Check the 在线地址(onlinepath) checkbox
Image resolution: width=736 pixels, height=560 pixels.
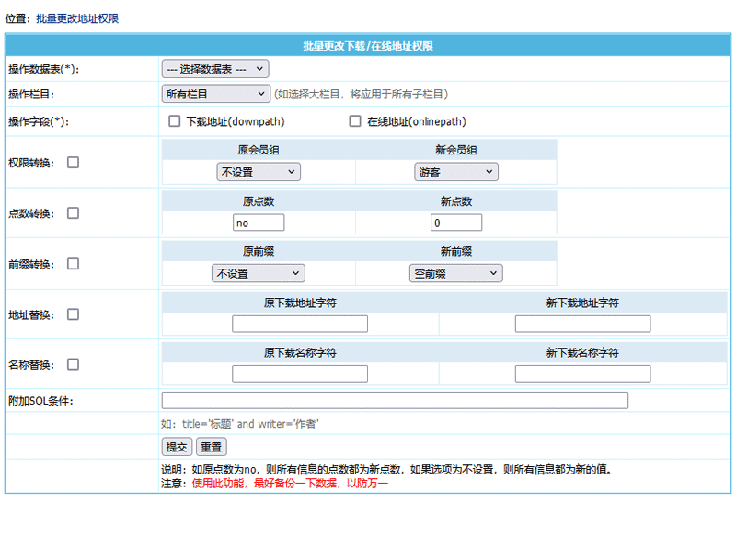[x=355, y=121]
